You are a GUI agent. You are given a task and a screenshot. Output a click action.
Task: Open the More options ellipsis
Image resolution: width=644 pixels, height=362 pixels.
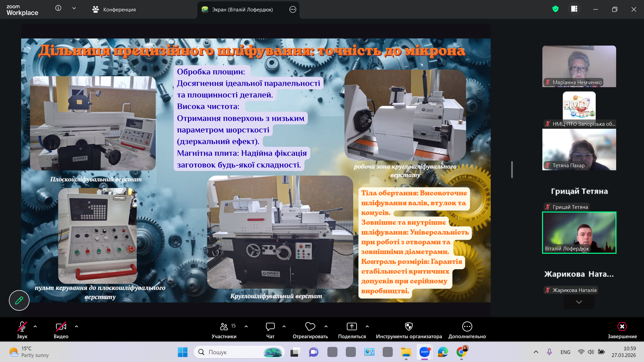(467, 327)
